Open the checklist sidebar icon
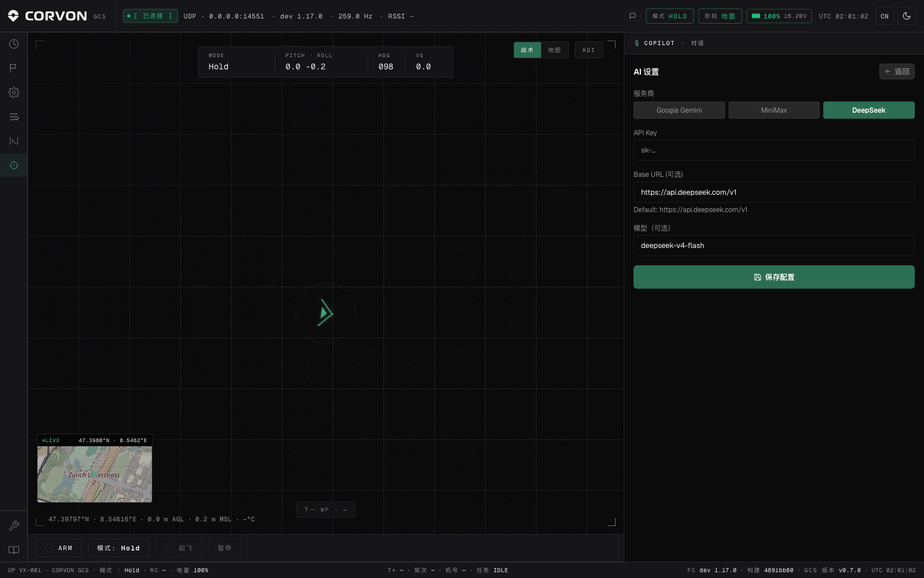Viewport: 924px width, 578px height. point(14,117)
